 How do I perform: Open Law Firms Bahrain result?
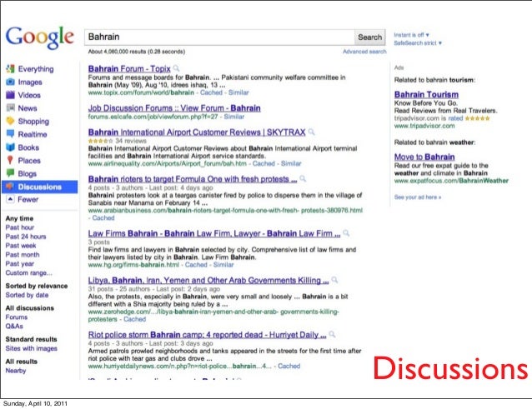coord(214,233)
